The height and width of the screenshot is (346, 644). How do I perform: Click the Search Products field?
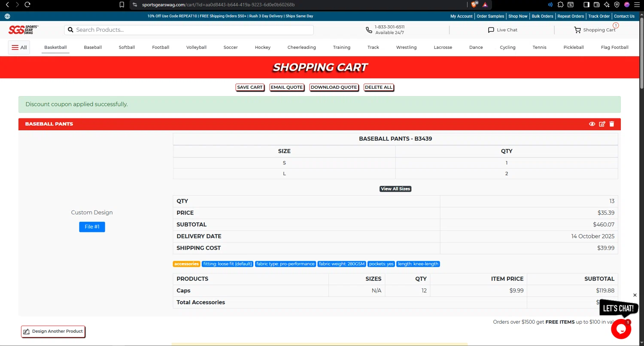click(x=189, y=30)
